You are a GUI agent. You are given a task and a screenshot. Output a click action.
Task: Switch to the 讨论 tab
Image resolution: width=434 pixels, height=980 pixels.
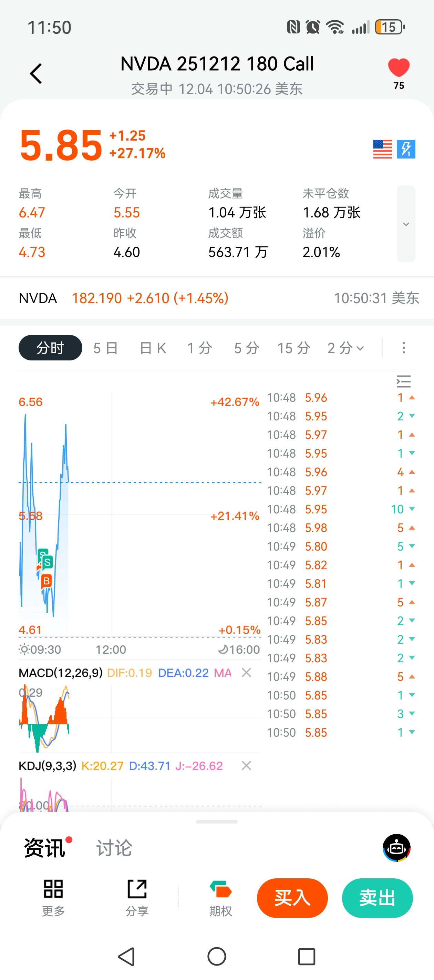point(114,848)
